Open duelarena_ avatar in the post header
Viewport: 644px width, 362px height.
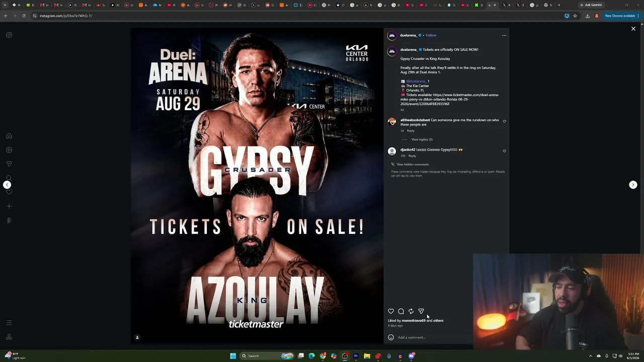(x=392, y=35)
